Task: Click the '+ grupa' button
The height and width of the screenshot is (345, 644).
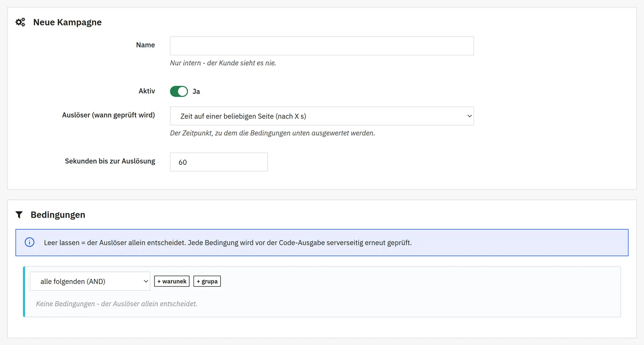Action: [x=207, y=281]
